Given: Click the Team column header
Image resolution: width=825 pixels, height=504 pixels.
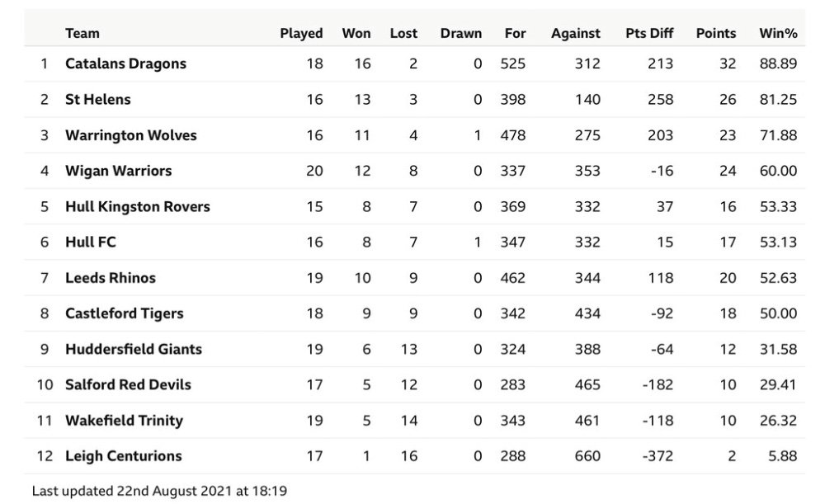Looking at the screenshot, I should click(x=82, y=33).
